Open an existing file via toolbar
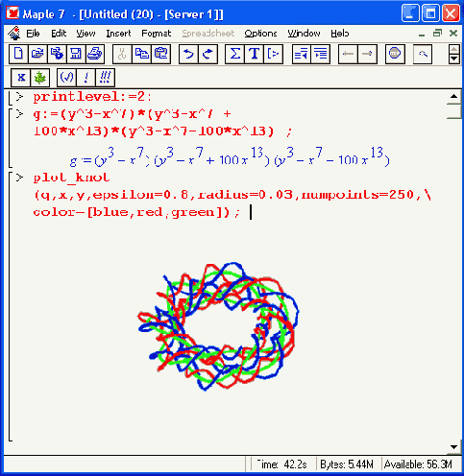 pos(37,54)
